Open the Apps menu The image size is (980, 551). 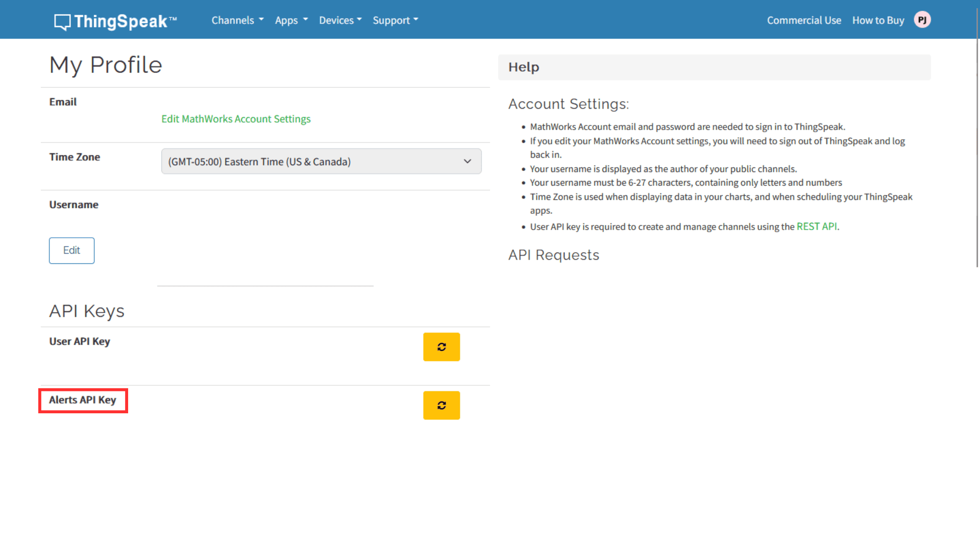click(x=291, y=20)
